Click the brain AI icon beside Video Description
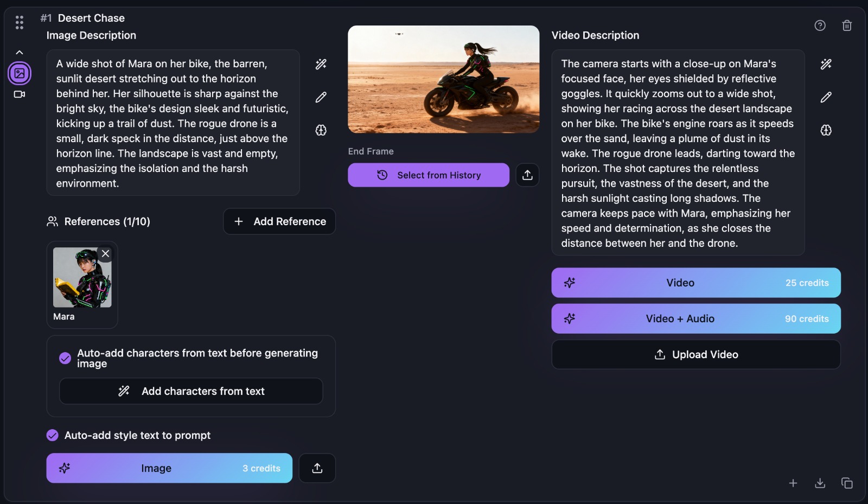 (826, 130)
